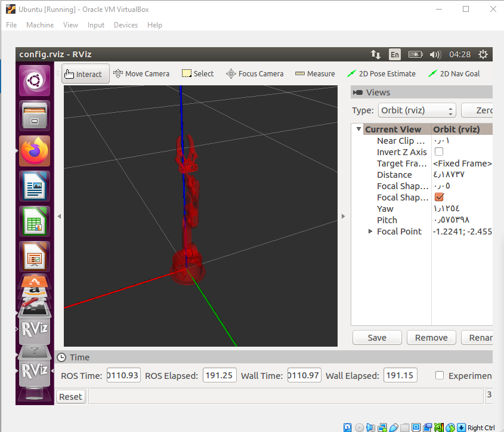Activate the Move Camera tool
Screen dimensions: 504x432
[141, 73]
